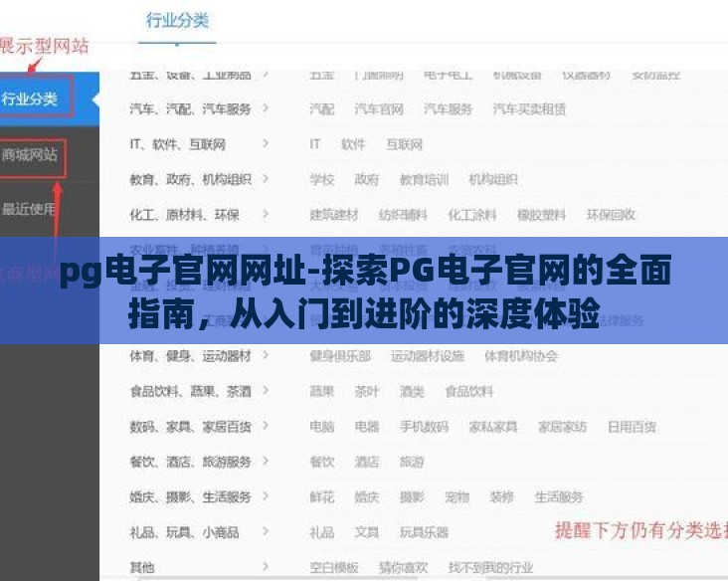The width and height of the screenshot is (728, 581).
Task: Choose the IT subcategory link
Action: click(x=315, y=144)
